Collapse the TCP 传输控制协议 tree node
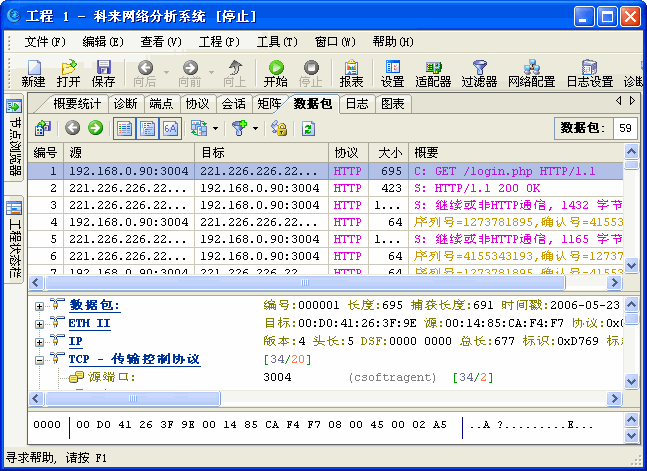This screenshot has width=647, height=471. tap(39, 360)
